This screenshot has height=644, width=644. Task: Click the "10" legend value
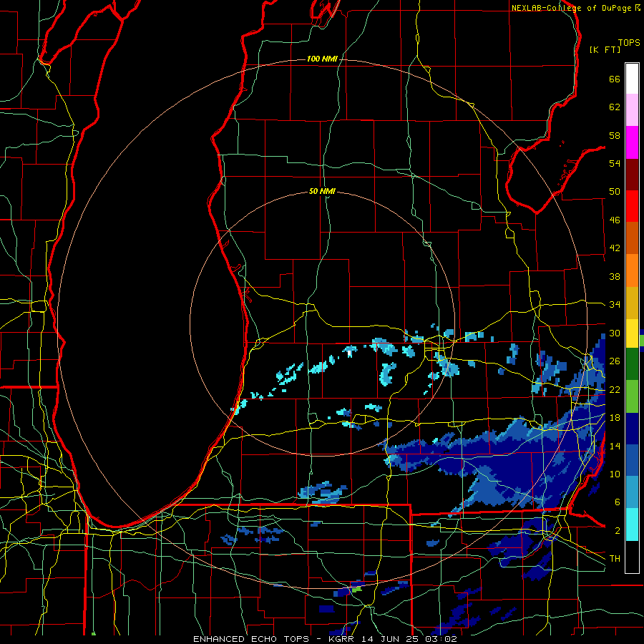[615, 474]
